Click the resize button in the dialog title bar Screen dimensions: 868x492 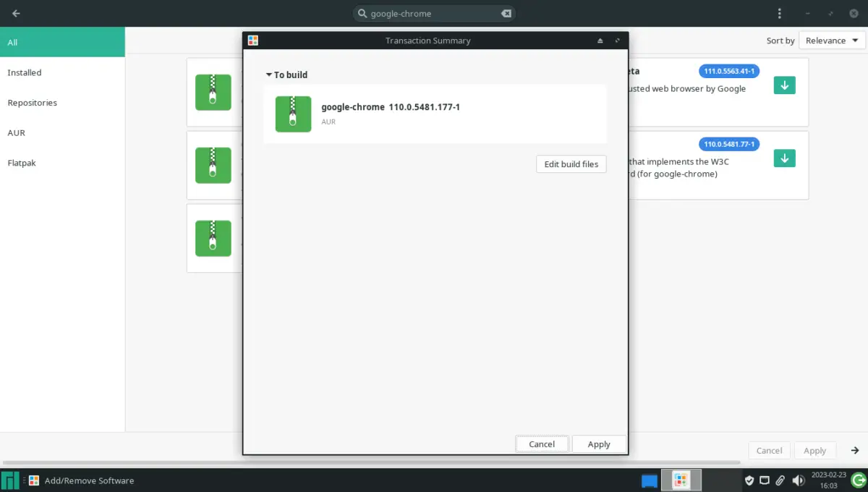(617, 41)
